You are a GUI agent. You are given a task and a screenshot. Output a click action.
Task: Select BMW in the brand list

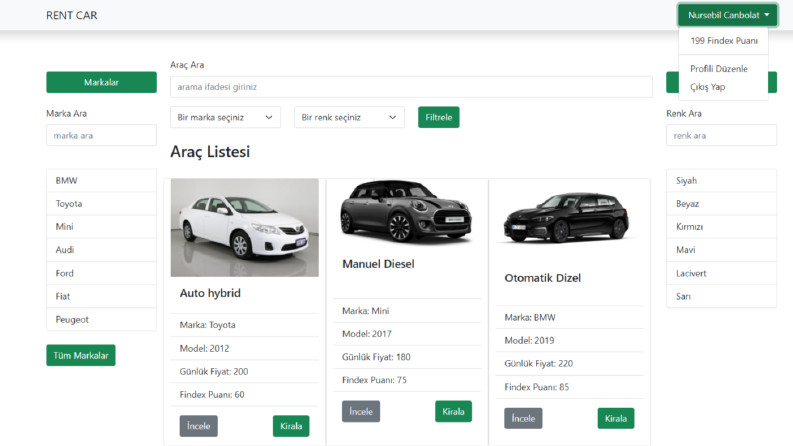point(101,181)
